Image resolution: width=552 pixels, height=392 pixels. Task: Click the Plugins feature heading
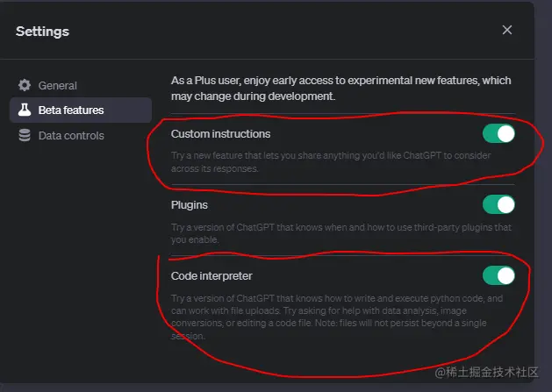[x=189, y=204]
